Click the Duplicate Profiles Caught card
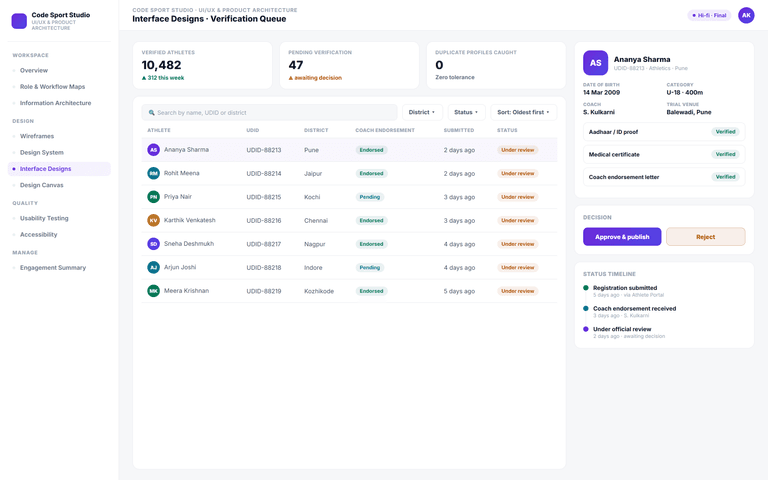 (496, 65)
